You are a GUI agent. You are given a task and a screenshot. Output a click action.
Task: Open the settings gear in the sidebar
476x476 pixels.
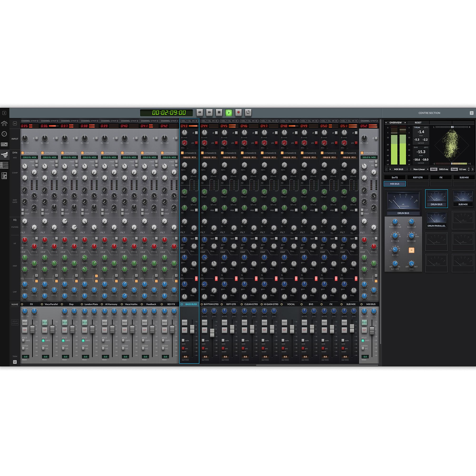[5, 134]
